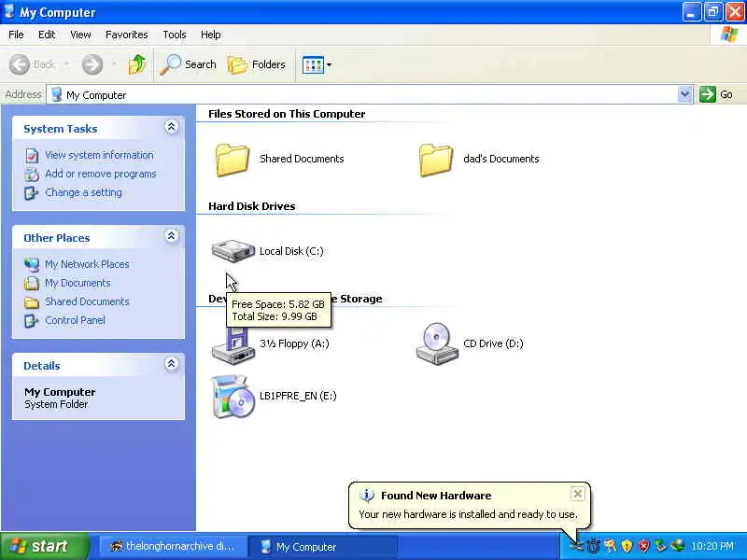Click the Control Panel sidebar icon
Viewport: 747px width, 560px height.
pos(32,320)
